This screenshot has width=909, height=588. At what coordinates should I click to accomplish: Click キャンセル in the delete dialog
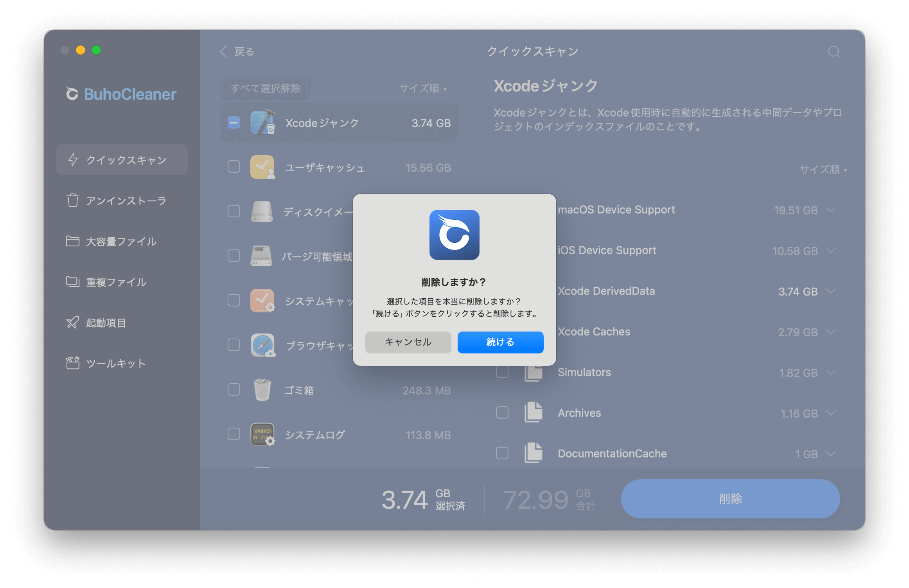[x=408, y=342]
